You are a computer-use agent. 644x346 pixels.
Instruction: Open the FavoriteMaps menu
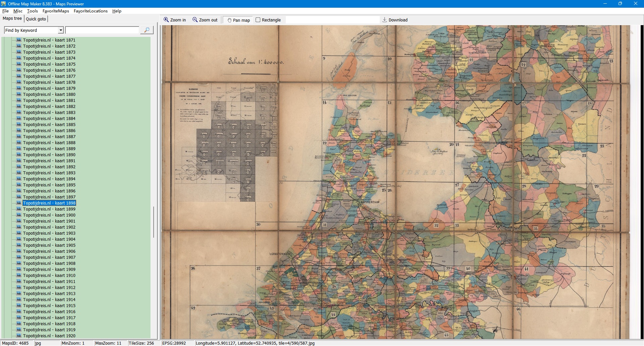click(56, 11)
